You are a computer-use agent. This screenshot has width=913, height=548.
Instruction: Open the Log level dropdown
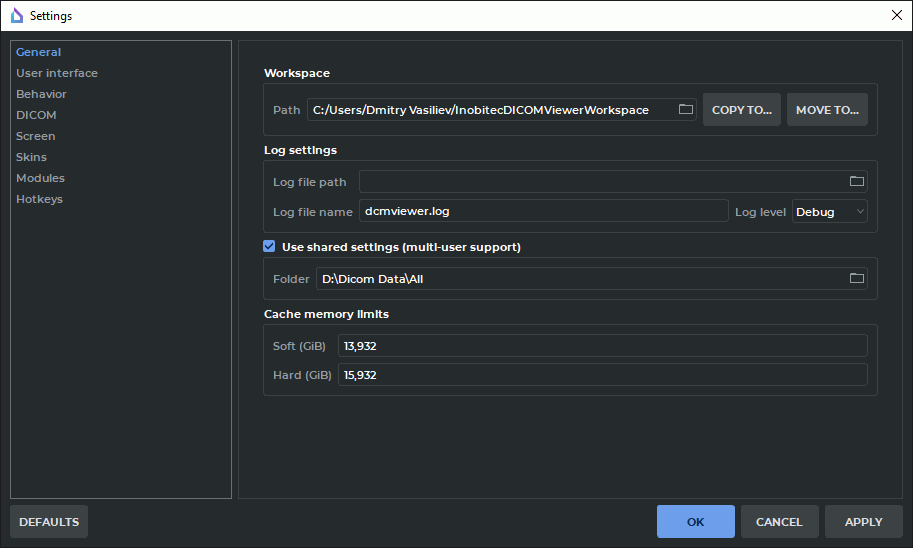[x=829, y=212]
